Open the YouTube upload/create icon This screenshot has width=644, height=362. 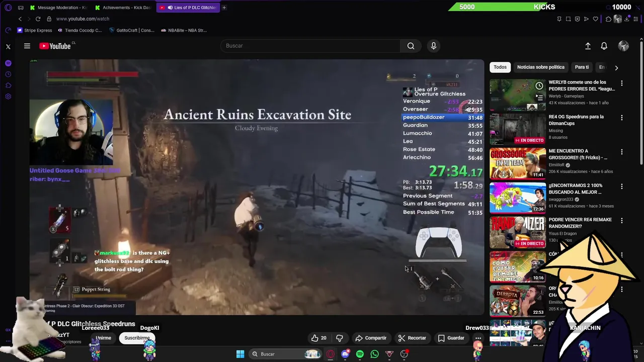[588, 46]
